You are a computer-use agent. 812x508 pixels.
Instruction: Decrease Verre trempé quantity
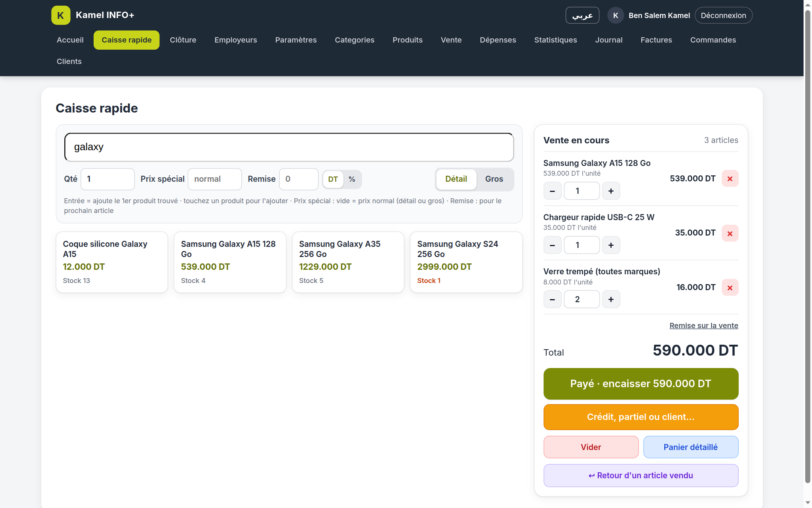tap(552, 300)
